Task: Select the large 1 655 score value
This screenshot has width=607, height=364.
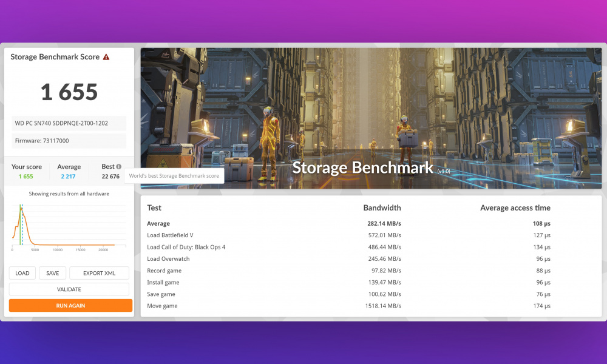Action: (x=69, y=92)
